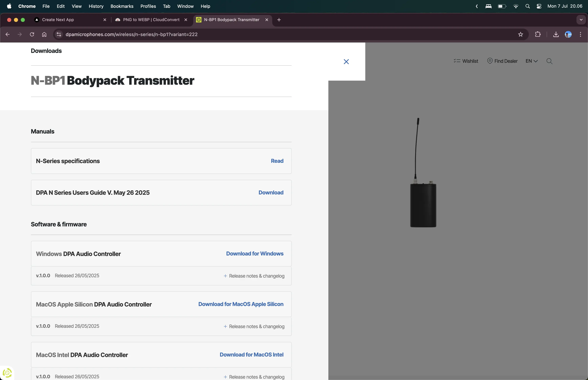Open the Bookmarks menu
This screenshot has height=380, width=588.
(122, 6)
